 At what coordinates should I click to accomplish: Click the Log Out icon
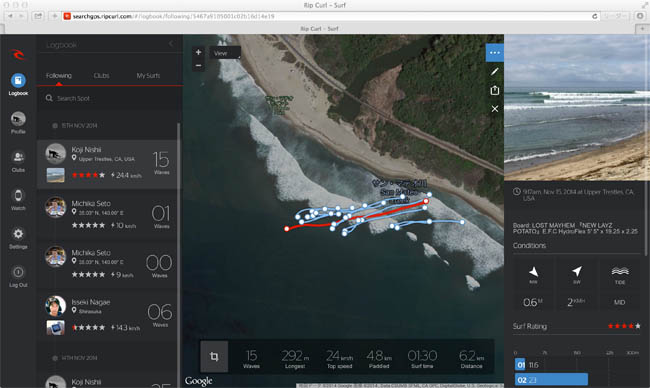pyautogui.click(x=18, y=272)
